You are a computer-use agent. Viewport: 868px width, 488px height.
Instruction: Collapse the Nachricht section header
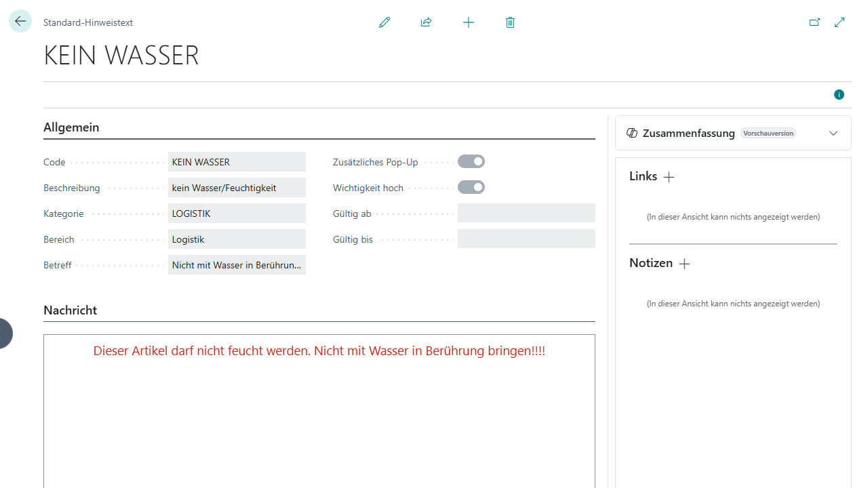[70, 310]
